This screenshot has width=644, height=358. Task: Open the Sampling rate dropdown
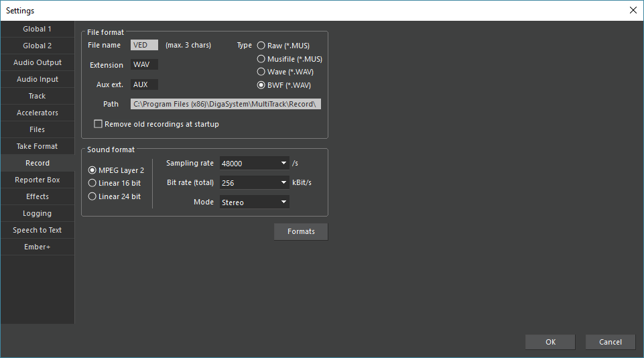point(255,164)
